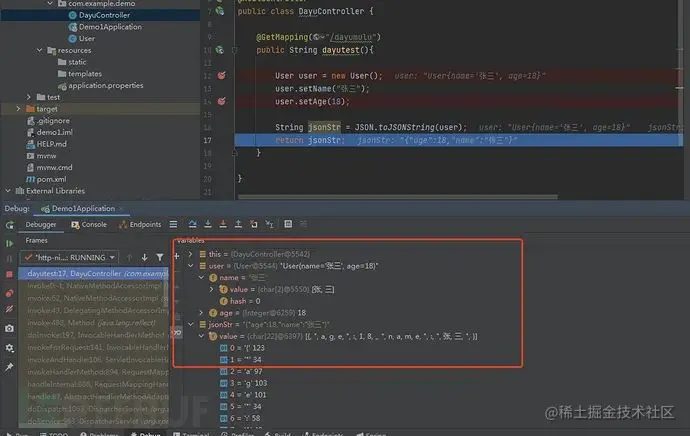The image size is (690, 436).
Task: Collapse External Libraries node
Action: [x=8, y=191]
